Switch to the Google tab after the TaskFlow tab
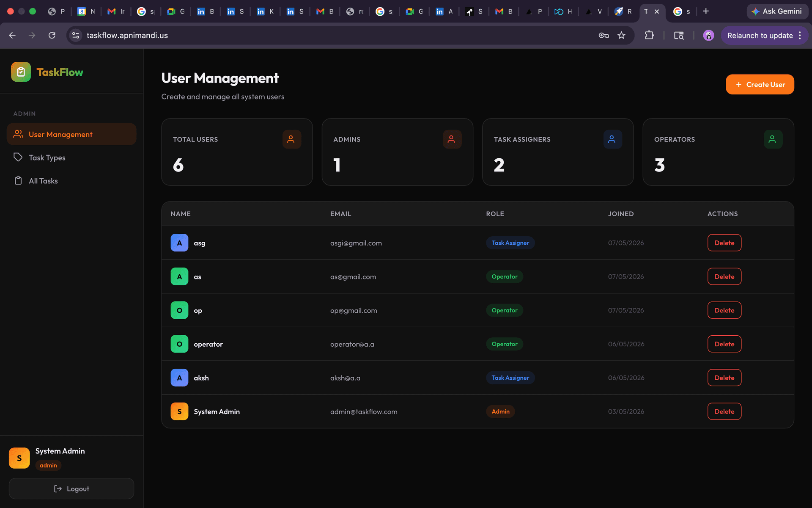Screen dimensions: 812x508 pos(682,11)
